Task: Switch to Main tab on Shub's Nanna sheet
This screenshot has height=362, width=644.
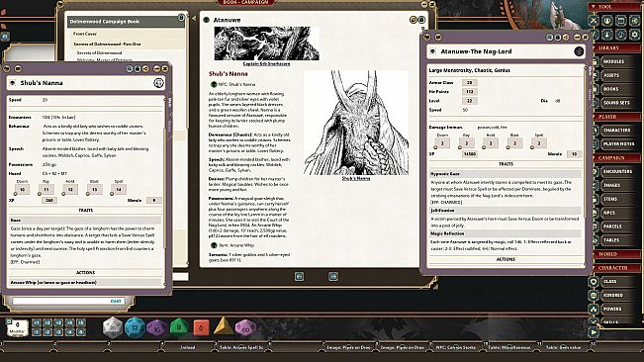Action: pos(169,102)
